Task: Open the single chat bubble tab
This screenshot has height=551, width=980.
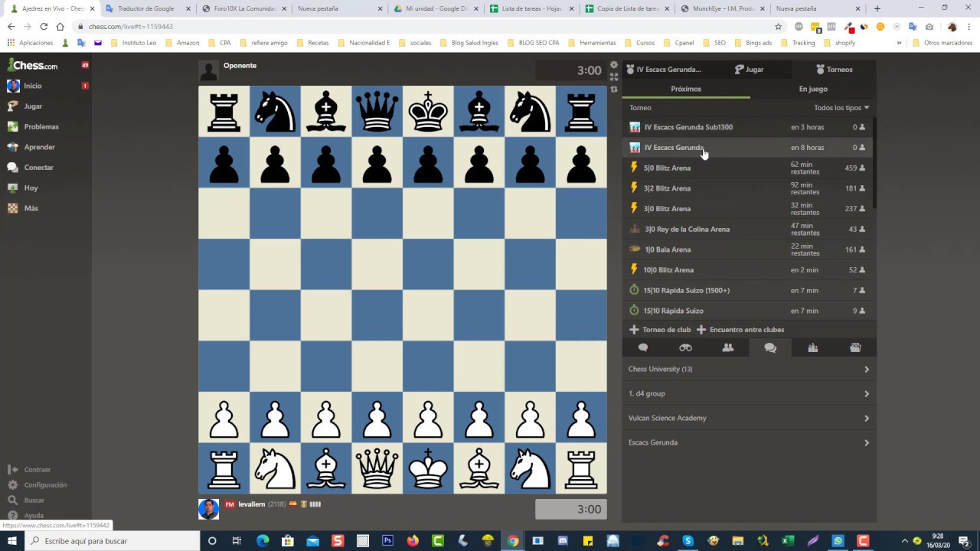Action: click(643, 347)
